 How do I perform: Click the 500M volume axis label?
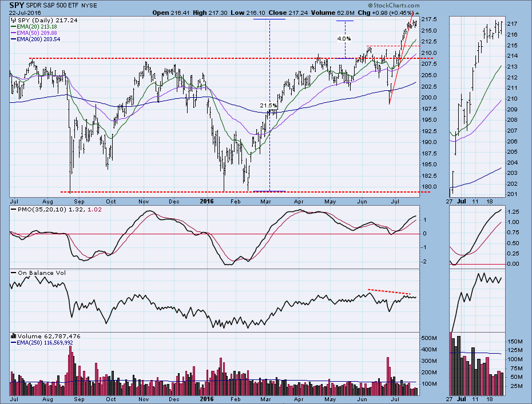click(x=429, y=338)
